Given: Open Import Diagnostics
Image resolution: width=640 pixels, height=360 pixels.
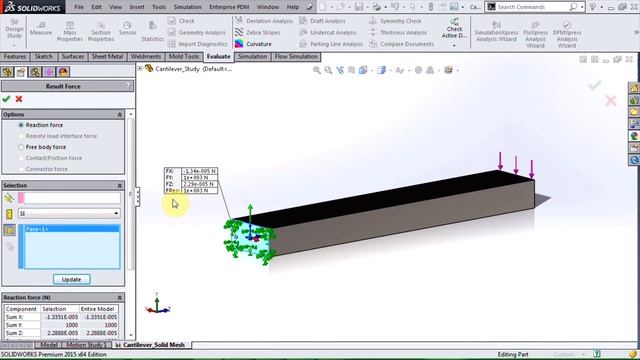Looking at the screenshot, I should click(x=198, y=44).
